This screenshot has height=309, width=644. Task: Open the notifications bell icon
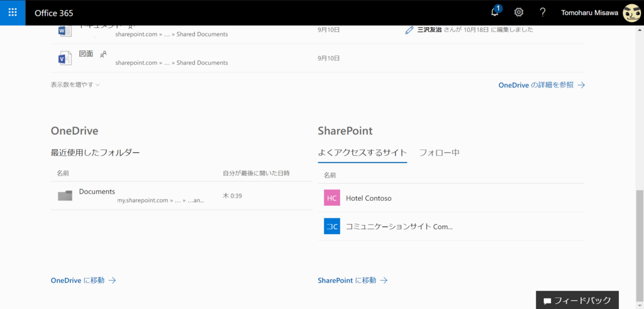point(496,12)
